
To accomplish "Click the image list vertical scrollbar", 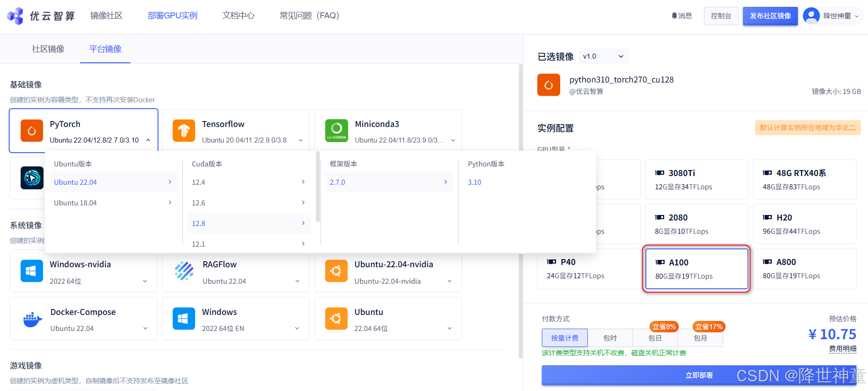I will coord(520,211).
